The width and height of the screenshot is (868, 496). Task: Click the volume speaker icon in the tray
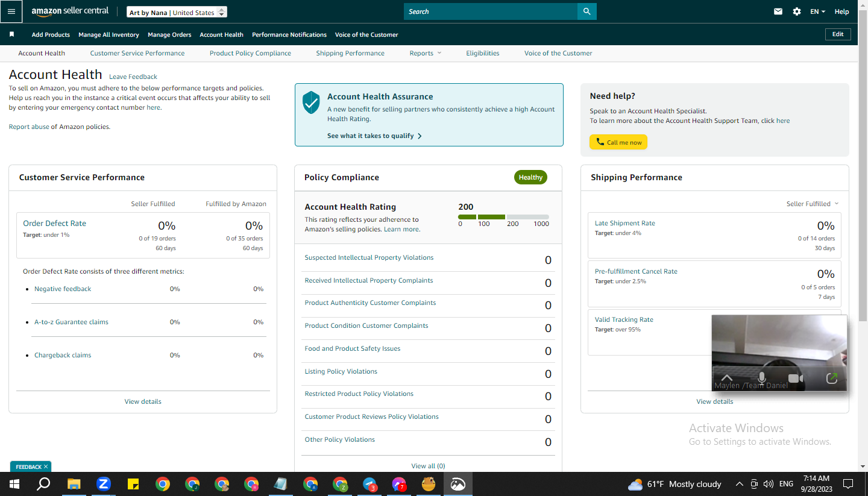tap(768, 484)
